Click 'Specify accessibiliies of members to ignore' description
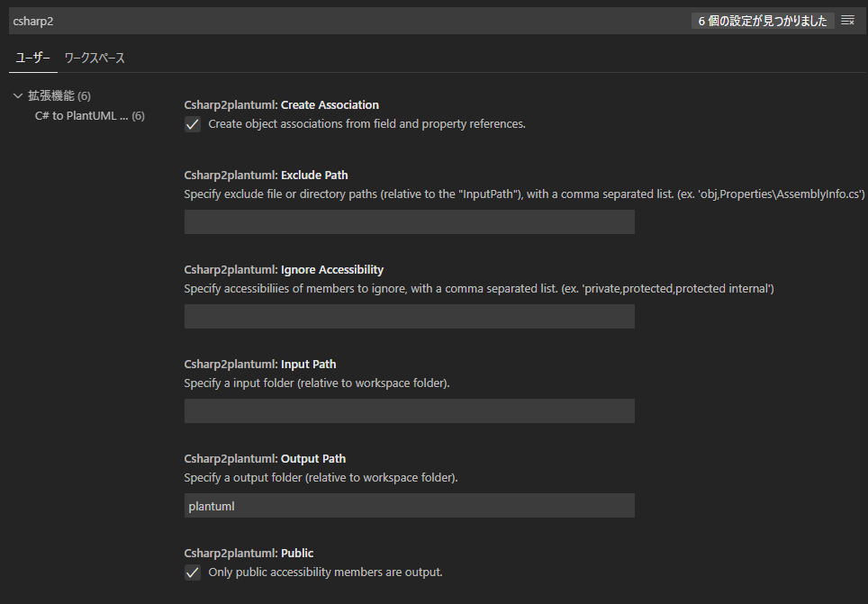 pos(479,289)
